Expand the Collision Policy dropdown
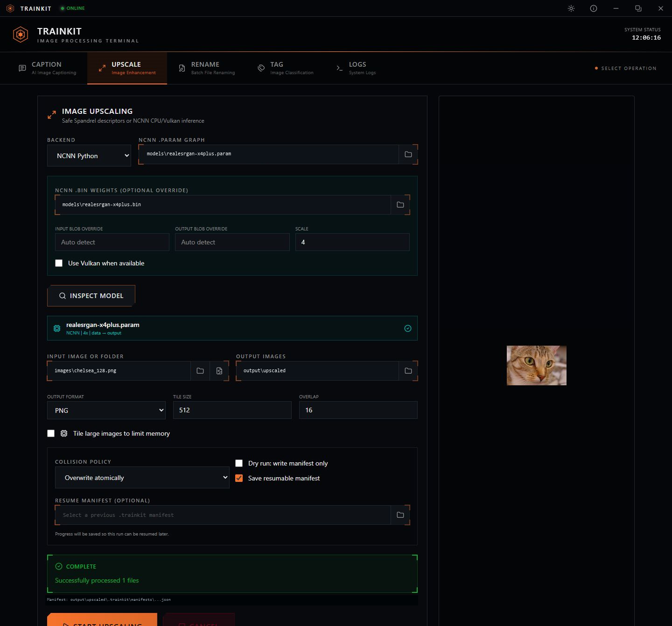The image size is (672, 626). tap(142, 478)
